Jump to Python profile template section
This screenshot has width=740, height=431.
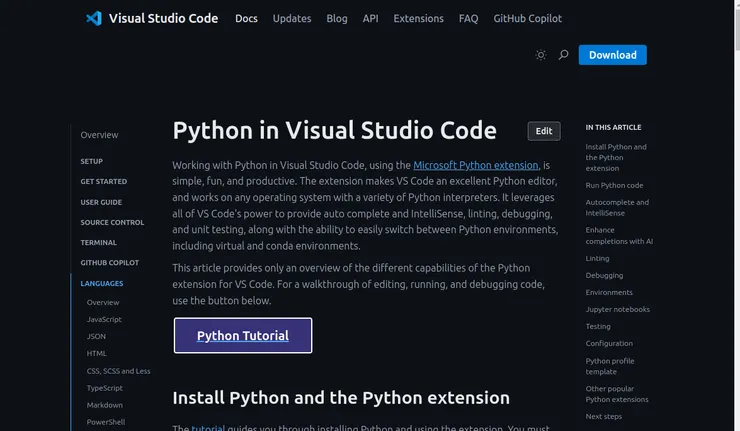click(610, 366)
